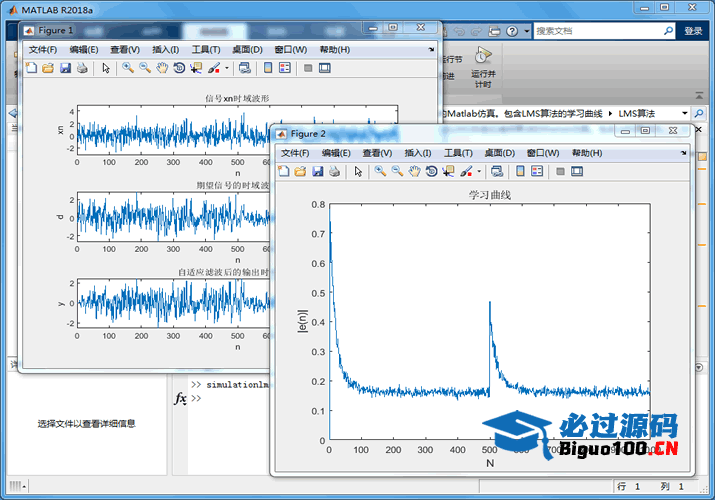Open 帮助(H) menu in Figure 2
Screen dimensions: 715x500
click(587, 153)
